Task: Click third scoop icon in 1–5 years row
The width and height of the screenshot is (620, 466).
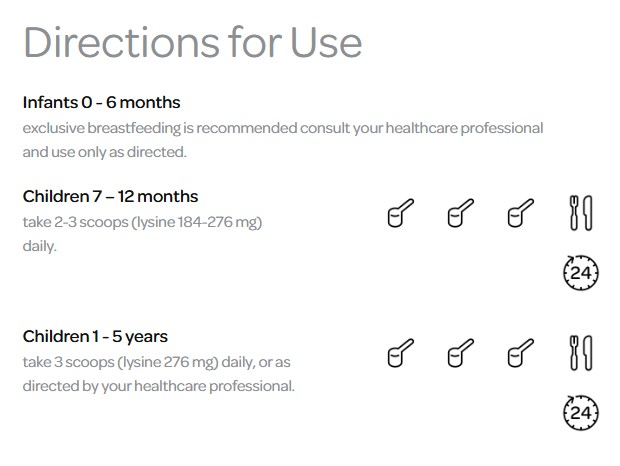Action: [519, 352]
